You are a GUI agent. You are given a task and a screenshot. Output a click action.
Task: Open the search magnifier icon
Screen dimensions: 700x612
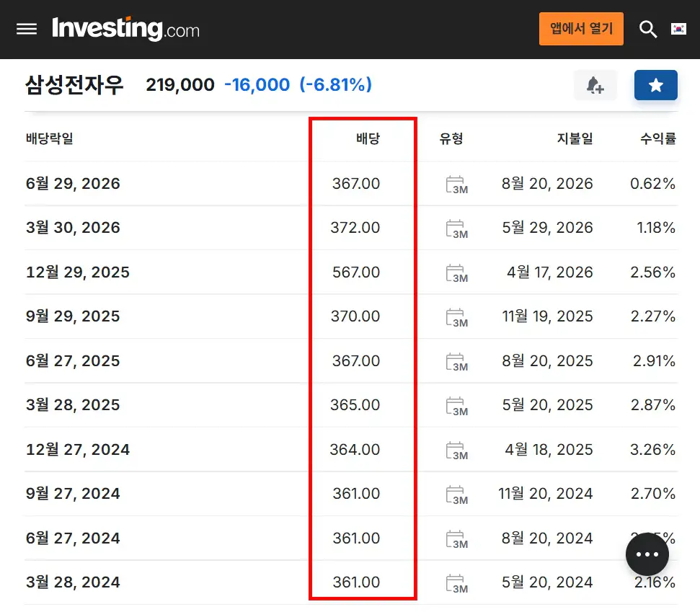(648, 30)
